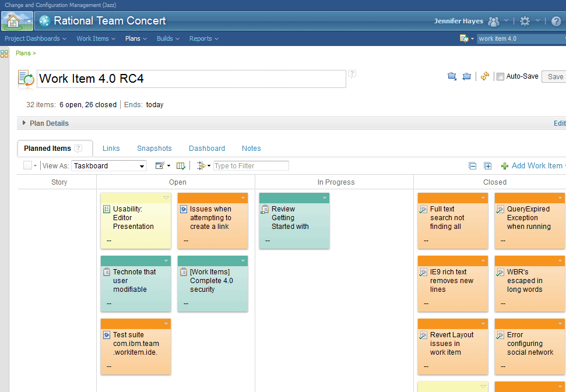Image resolution: width=566 pixels, height=392 pixels.
Task: Switch to the Links tab
Action: click(111, 148)
